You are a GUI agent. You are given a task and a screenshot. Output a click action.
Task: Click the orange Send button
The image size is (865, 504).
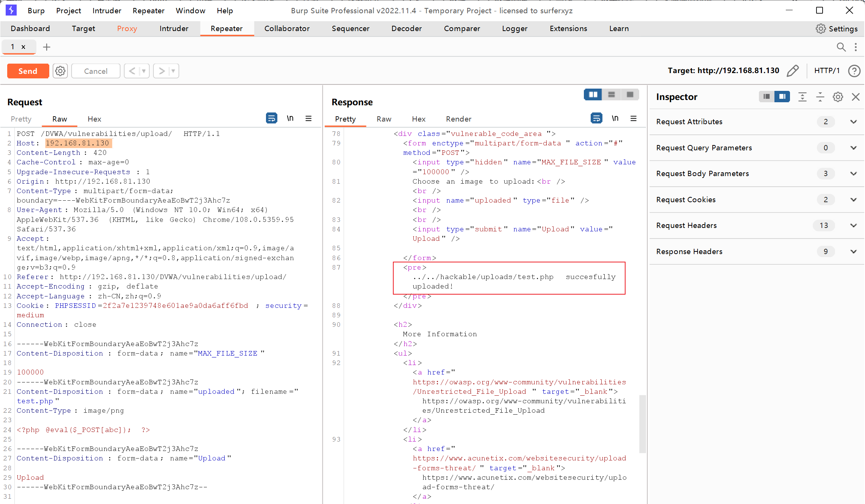(28, 71)
